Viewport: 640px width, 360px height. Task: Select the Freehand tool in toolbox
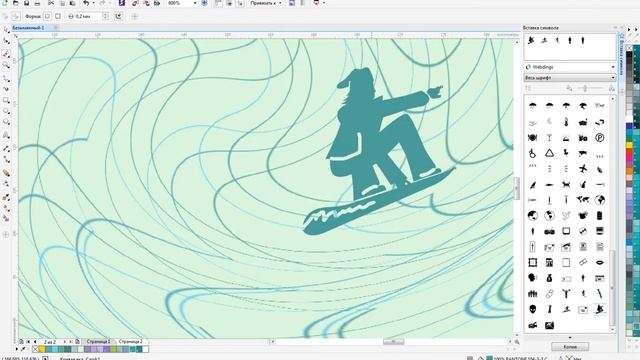(x=6, y=78)
